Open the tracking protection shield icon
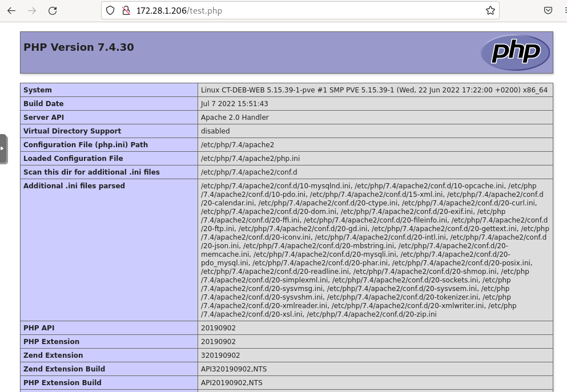 pyautogui.click(x=110, y=10)
